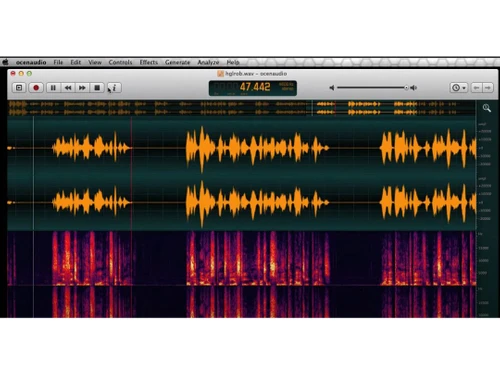Minimize the ocenaudio window
Image resolution: width=500 pixels, height=375 pixels.
[x=21, y=73]
